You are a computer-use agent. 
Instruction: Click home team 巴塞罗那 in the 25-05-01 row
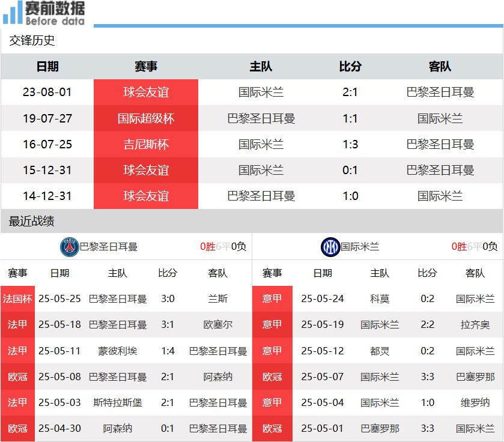[380, 428]
